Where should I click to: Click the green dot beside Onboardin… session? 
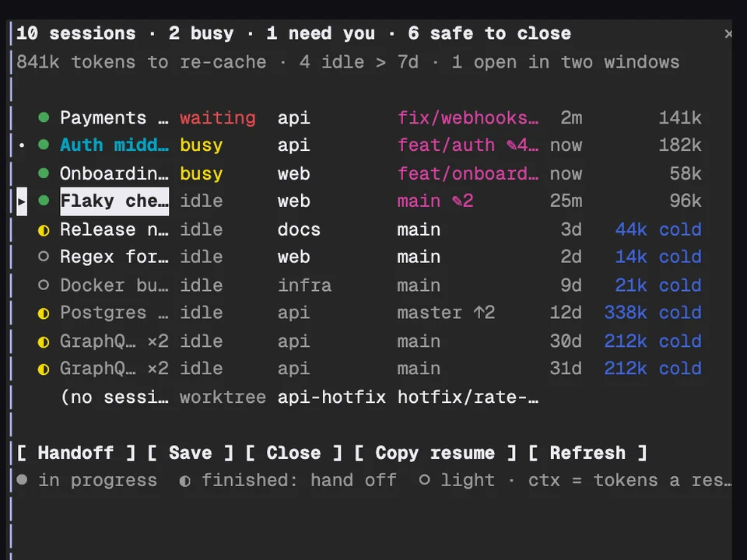click(44, 173)
